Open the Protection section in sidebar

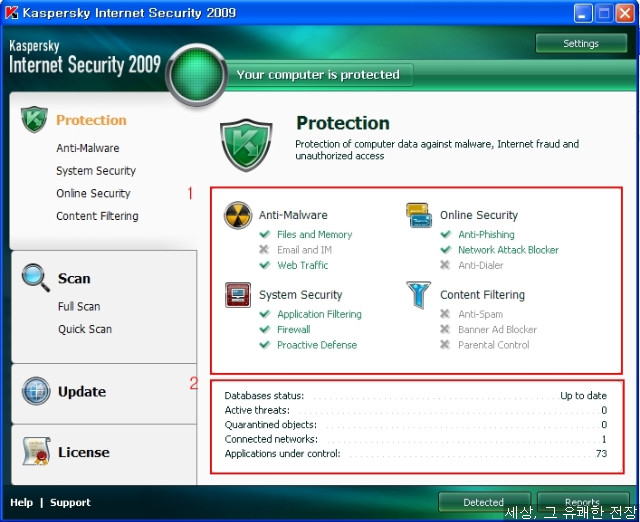(x=91, y=120)
